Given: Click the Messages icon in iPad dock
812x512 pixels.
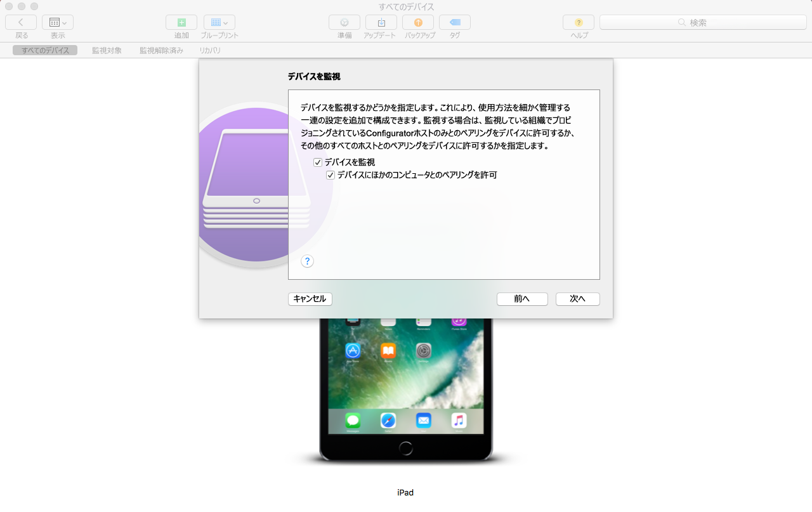Looking at the screenshot, I should pyautogui.click(x=353, y=420).
